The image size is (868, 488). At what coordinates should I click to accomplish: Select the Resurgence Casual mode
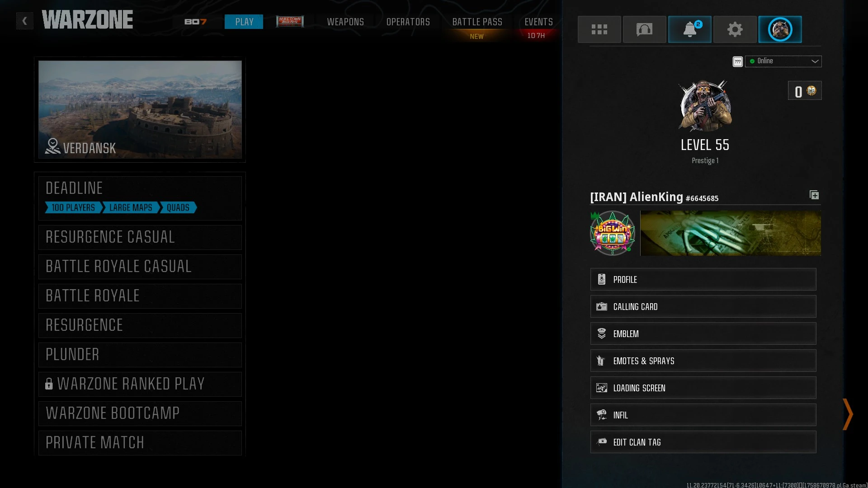pos(140,237)
